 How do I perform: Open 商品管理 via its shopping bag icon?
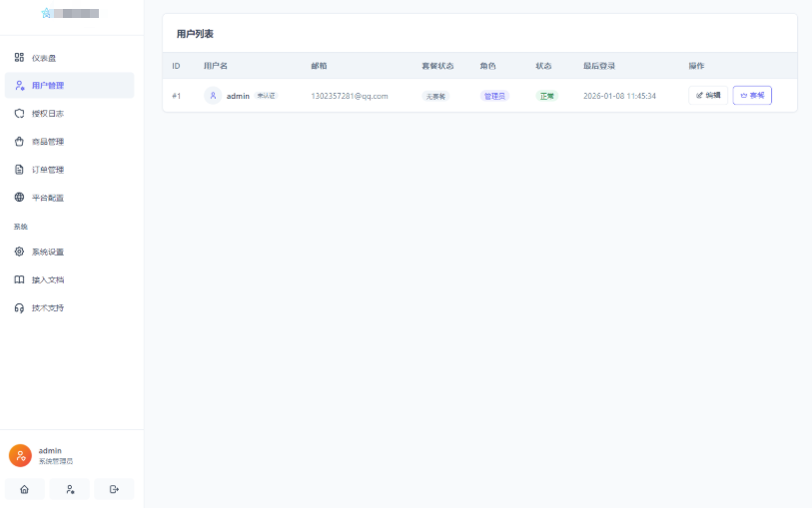pos(19,142)
